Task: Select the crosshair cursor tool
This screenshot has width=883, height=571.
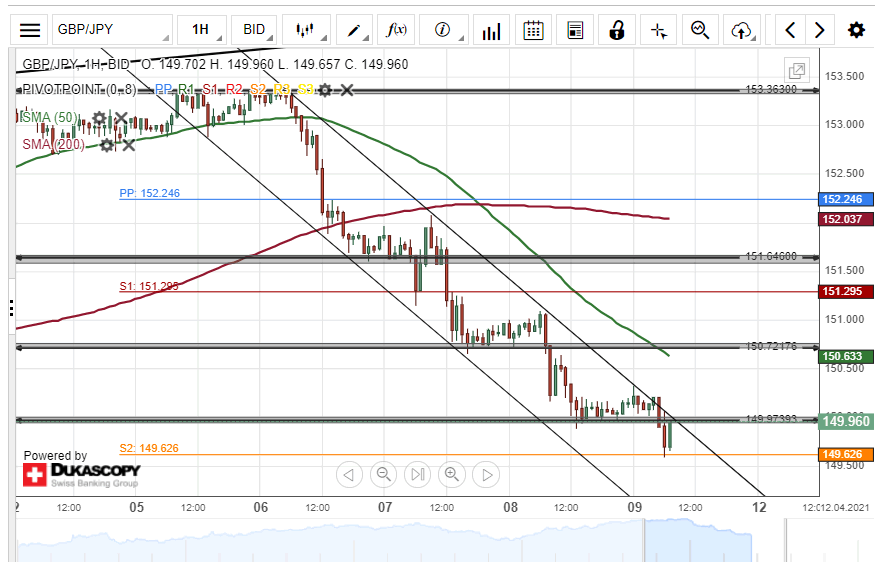Action: pos(658,30)
